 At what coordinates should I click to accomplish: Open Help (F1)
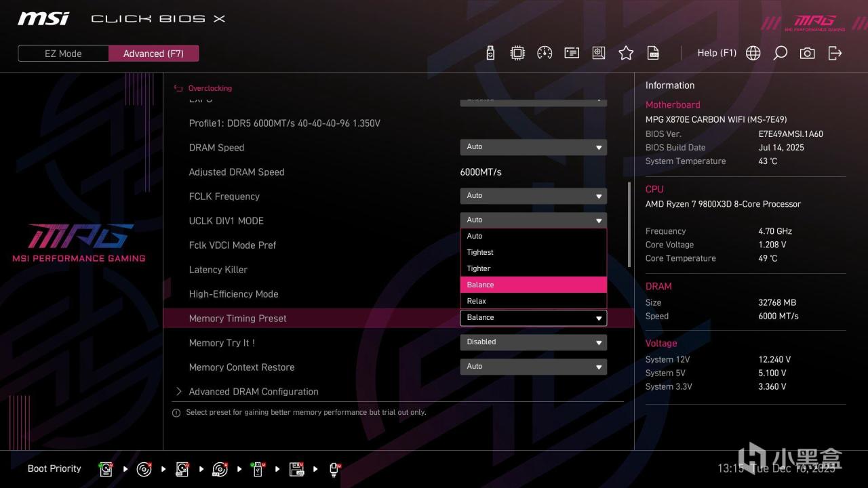click(x=717, y=53)
